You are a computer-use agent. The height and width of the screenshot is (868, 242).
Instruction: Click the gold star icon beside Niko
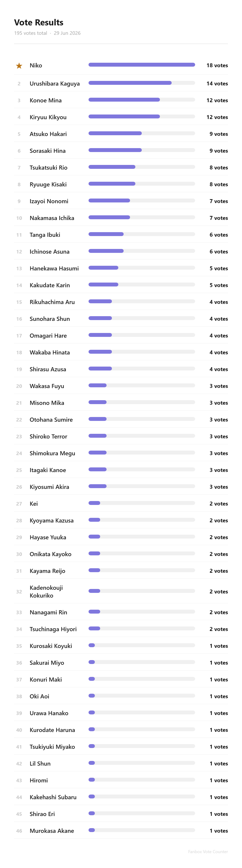[19, 65]
